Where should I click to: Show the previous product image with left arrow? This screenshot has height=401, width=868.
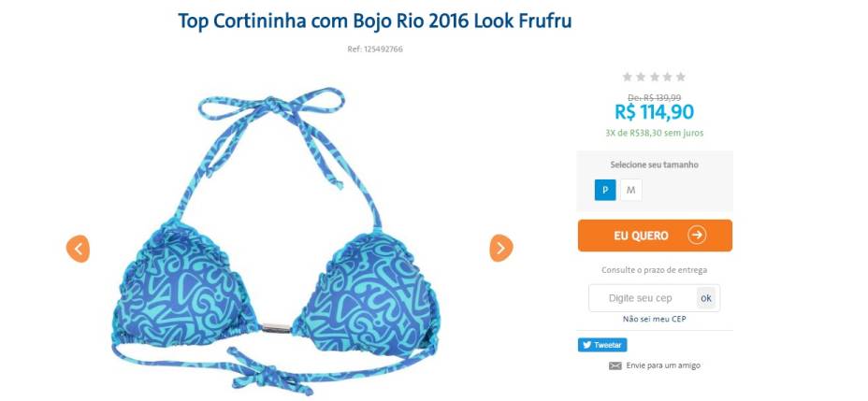click(x=78, y=249)
